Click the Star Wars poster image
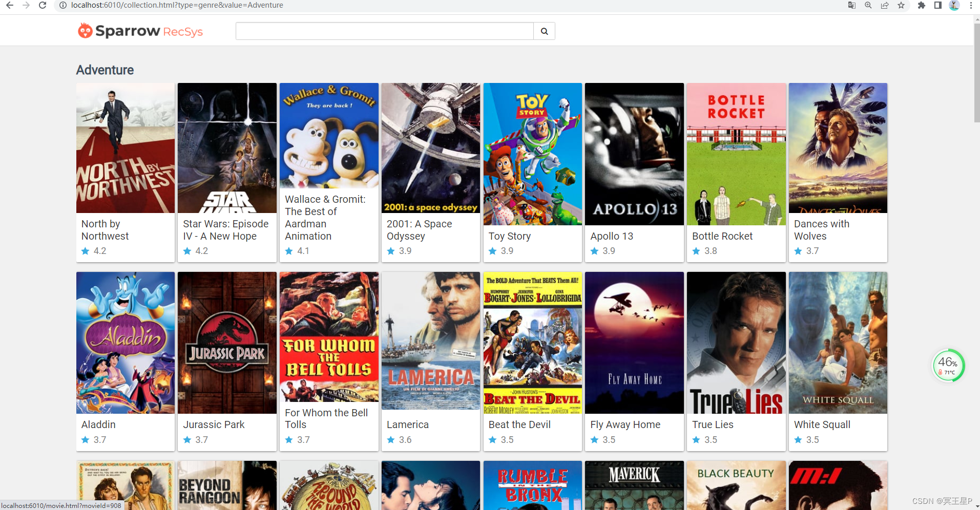 (x=227, y=148)
